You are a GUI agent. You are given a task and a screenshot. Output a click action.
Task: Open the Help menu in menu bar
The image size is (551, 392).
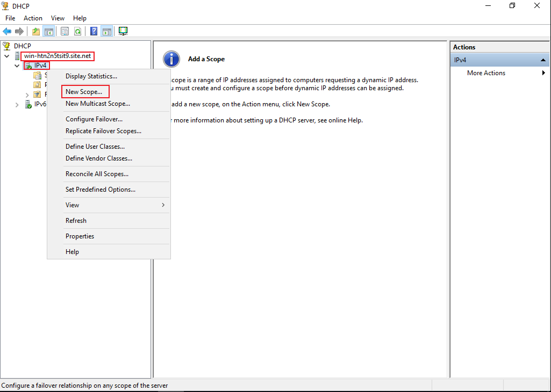pos(80,18)
